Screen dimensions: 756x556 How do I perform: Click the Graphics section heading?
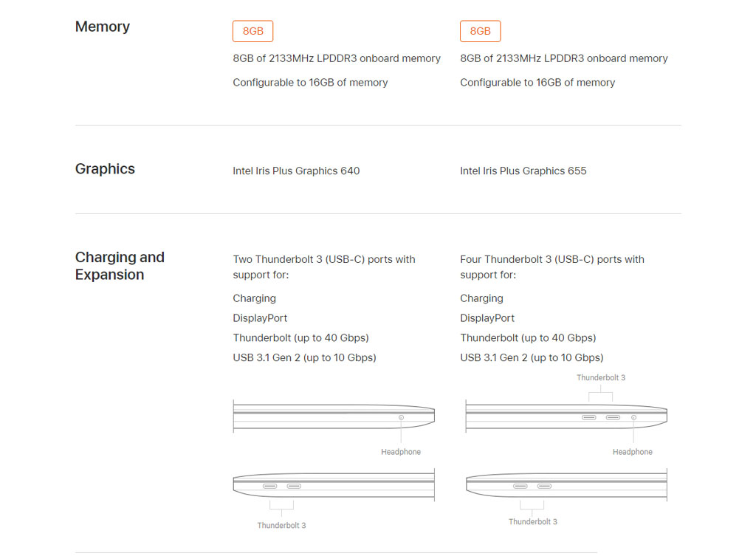point(105,169)
